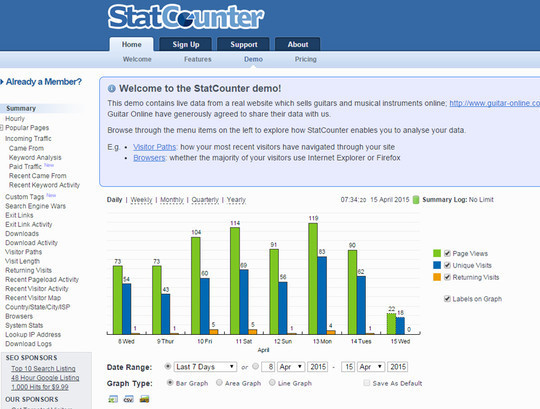Image resolution: width=540 pixels, height=409 pixels.
Task: Open the guitar-online website link
Action: tap(495, 103)
